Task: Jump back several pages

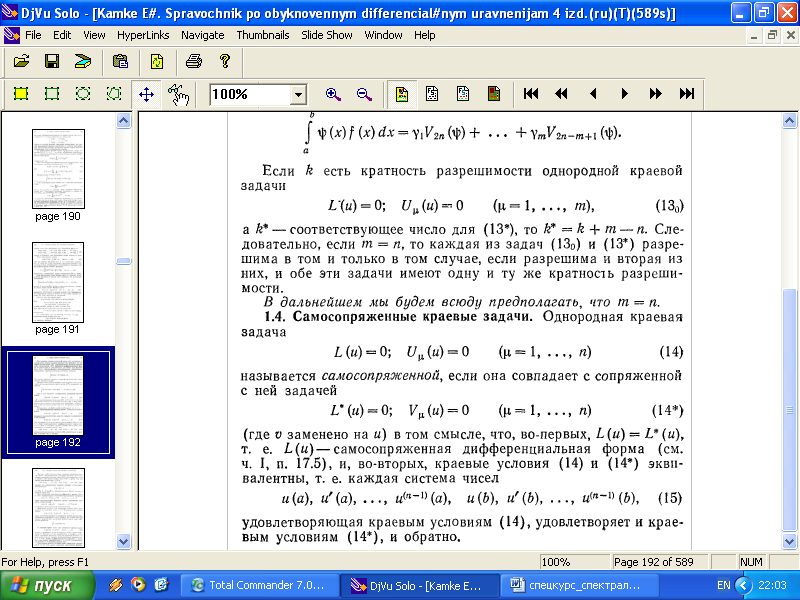Action: coord(561,94)
